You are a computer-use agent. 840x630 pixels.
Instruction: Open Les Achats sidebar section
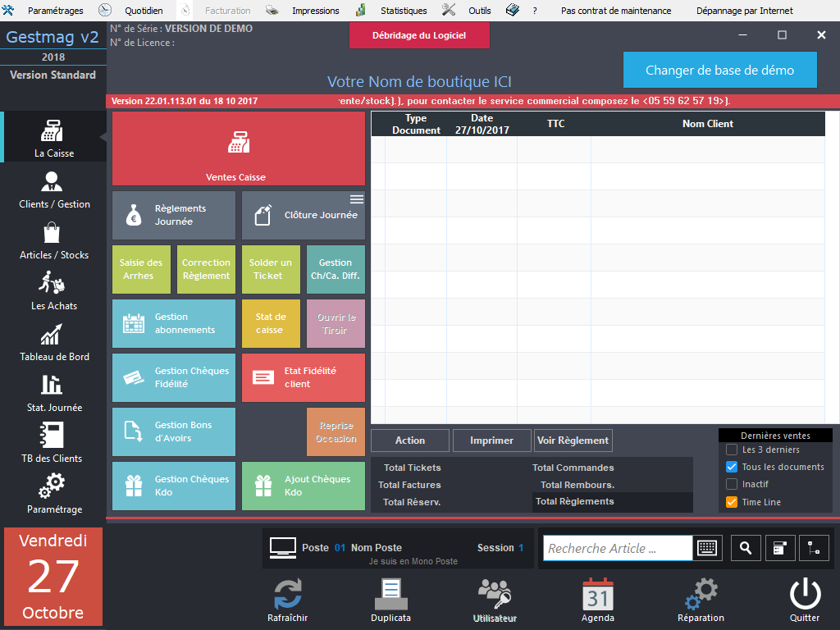(x=53, y=291)
